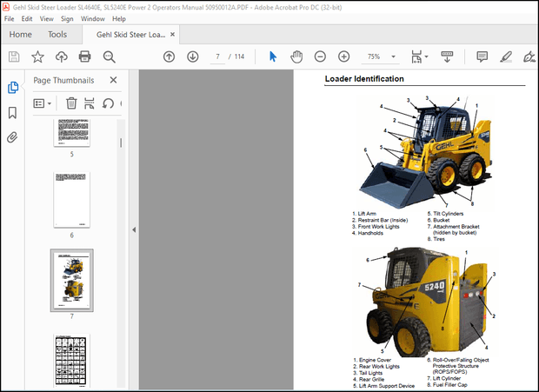This screenshot has width=539, height=392.
Task: Click the '8. Fuel Filler Cap' legend text
Action: pyautogui.click(x=447, y=385)
